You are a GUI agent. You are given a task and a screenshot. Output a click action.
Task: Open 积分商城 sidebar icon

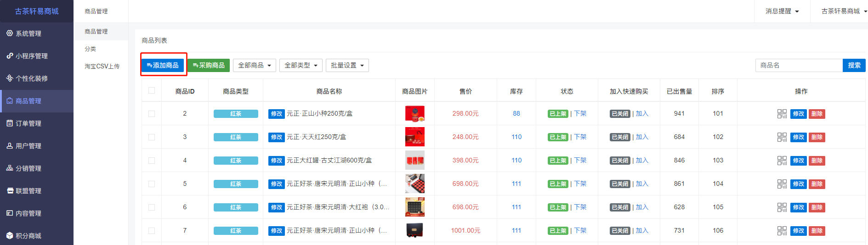pos(10,235)
